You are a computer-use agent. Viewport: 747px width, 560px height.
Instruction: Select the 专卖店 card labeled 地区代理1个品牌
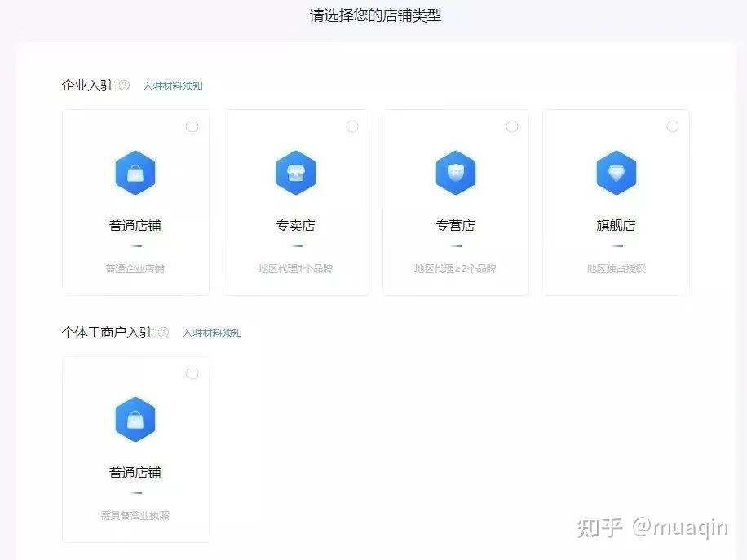click(295, 202)
